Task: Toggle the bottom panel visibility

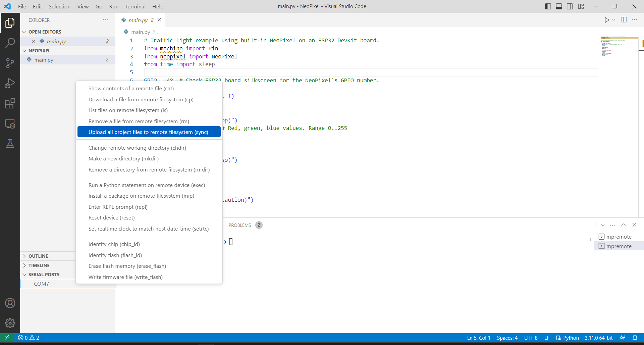Action: pos(558,6)
